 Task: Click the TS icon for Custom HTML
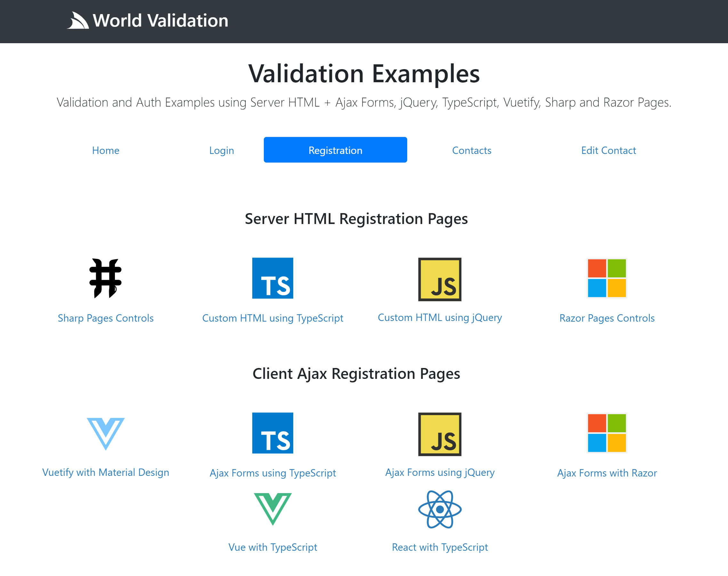[272, 278]
